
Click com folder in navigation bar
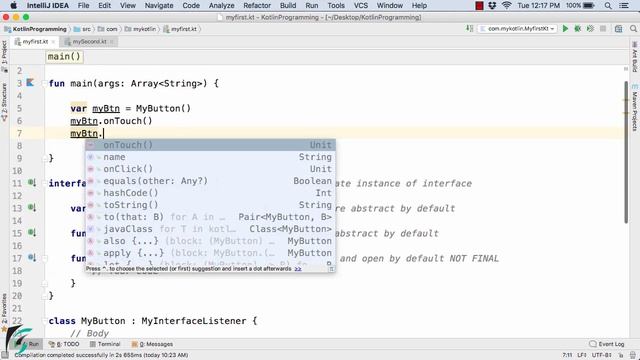pos(108,29)
